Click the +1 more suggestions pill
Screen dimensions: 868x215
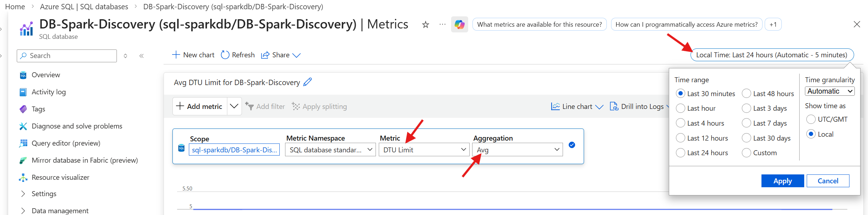click(773, 24)
